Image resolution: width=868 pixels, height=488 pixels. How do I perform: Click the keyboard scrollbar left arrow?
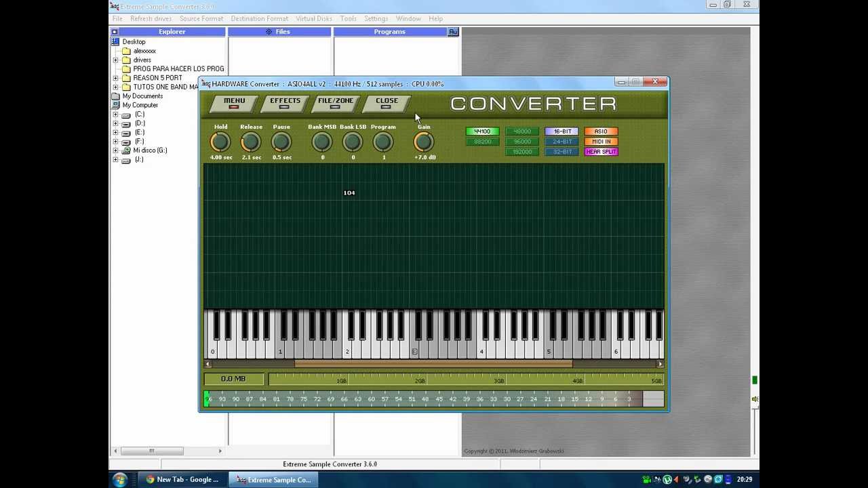208,364
